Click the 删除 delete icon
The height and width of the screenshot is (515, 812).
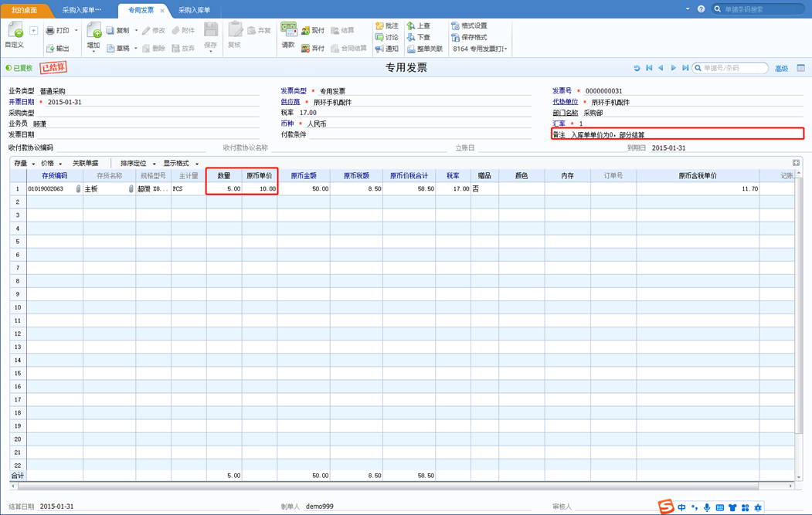pyautogui.click(x=147, y=48)
